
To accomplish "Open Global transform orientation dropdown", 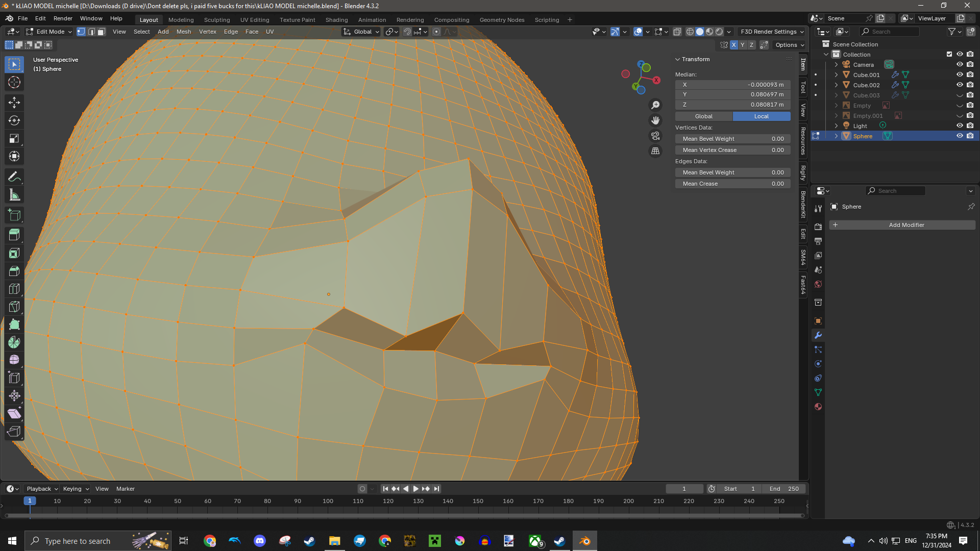I will click(x=362, y=32).
